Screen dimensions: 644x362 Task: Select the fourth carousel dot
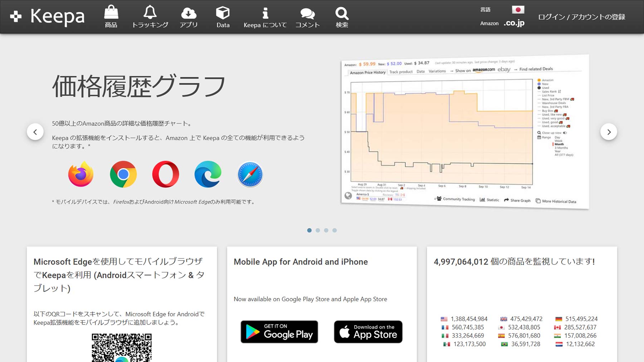[335, 230]
